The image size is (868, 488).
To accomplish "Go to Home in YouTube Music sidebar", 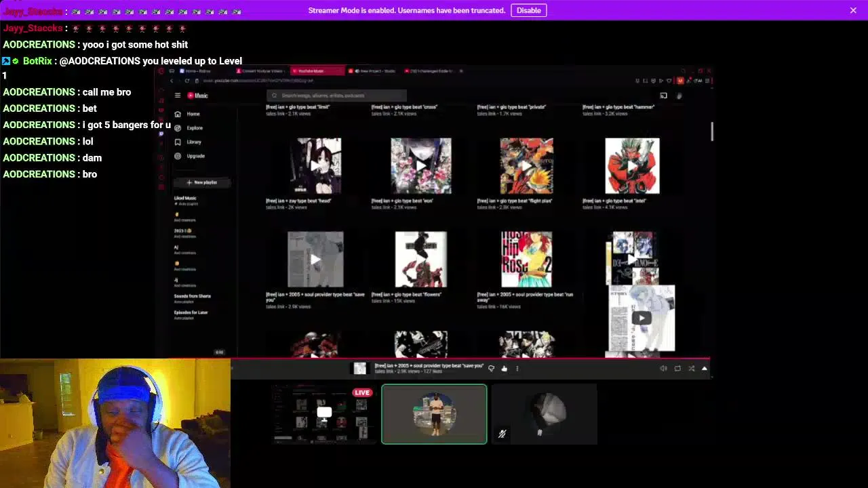I will (x=187, y=114).
